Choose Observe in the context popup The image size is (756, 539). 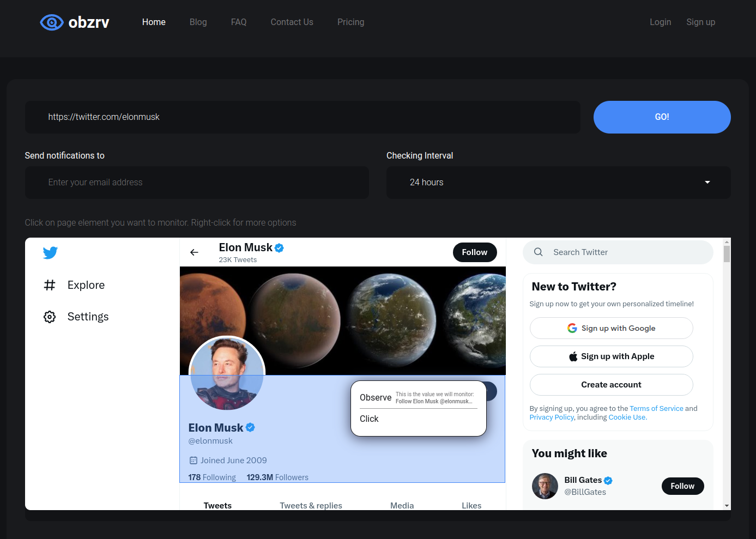pyautogui.click(x=376, y=398)
